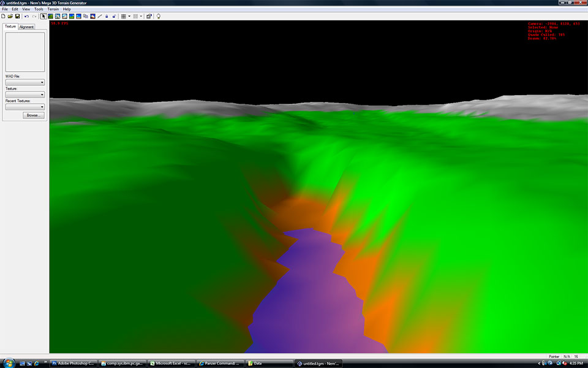Select the diagonal line tool

(100, 16)
